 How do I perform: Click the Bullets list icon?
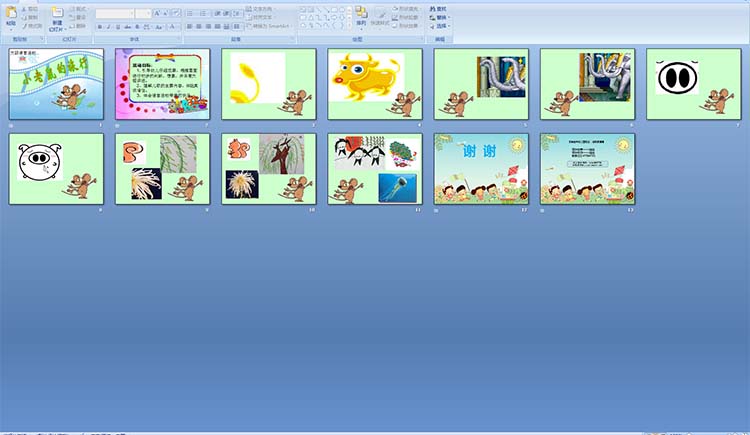pos(189,13)
